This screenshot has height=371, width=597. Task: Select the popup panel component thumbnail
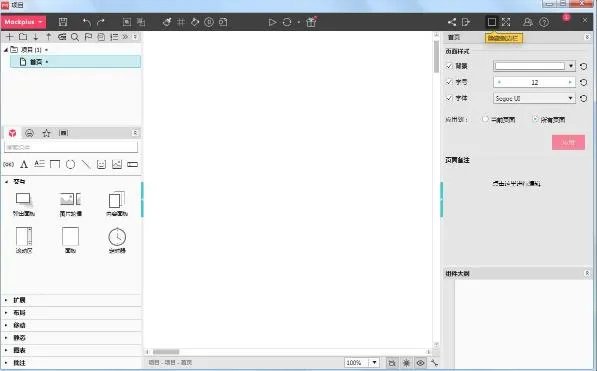[24, 204]
